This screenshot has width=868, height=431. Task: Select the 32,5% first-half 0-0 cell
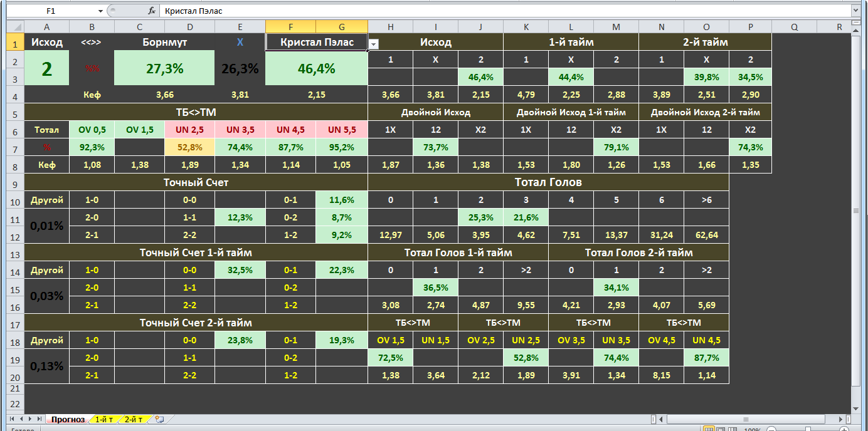240,271
